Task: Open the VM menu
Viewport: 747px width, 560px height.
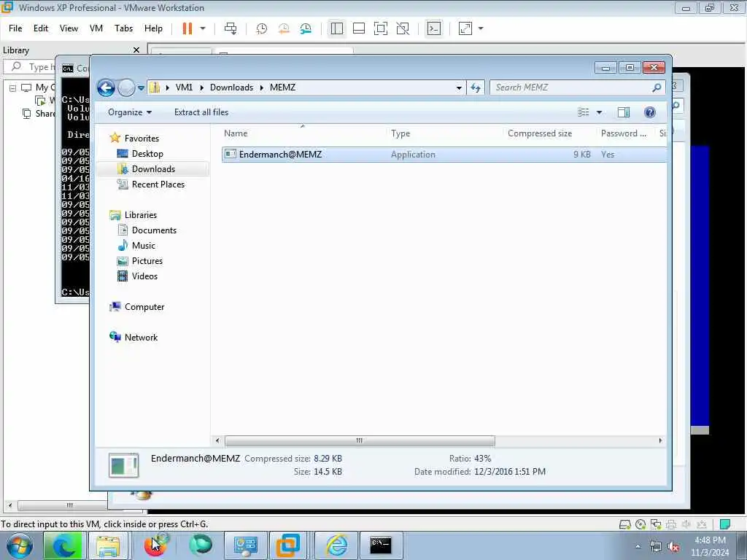Action: point(96,28)
